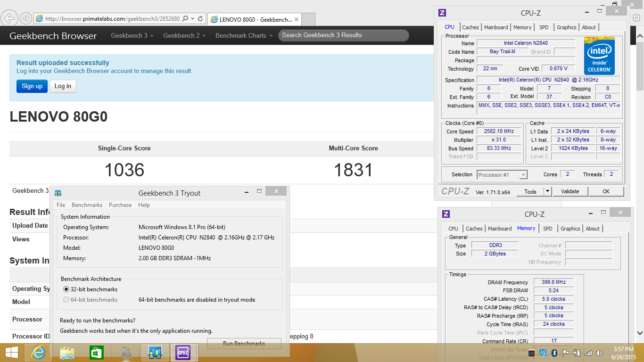Open Geekbench Benchmarks menu

pos(87,205)
